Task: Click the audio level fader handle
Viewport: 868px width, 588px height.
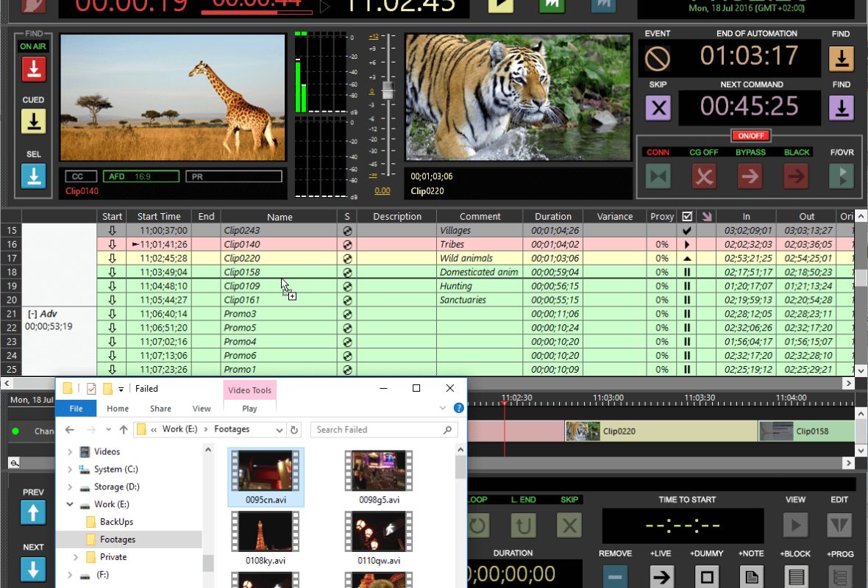Action: coord(388,91)
